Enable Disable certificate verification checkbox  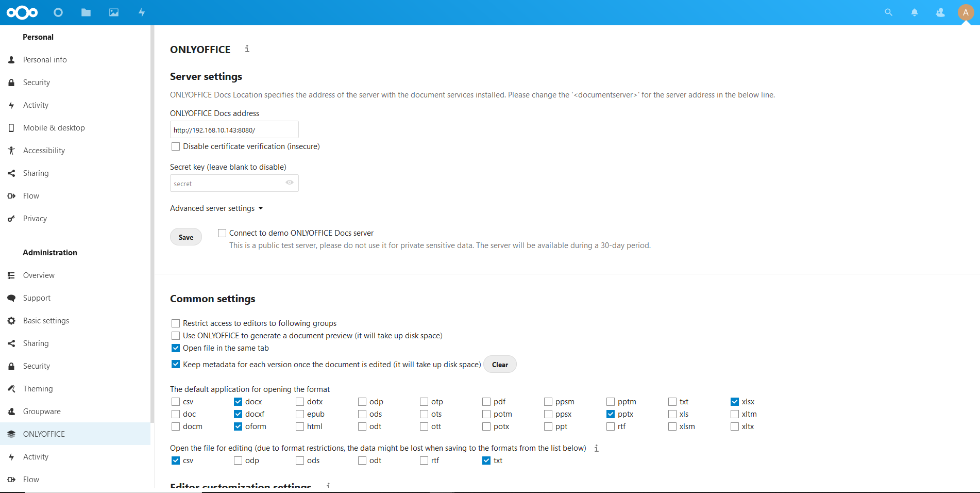(x=176, y=146)
